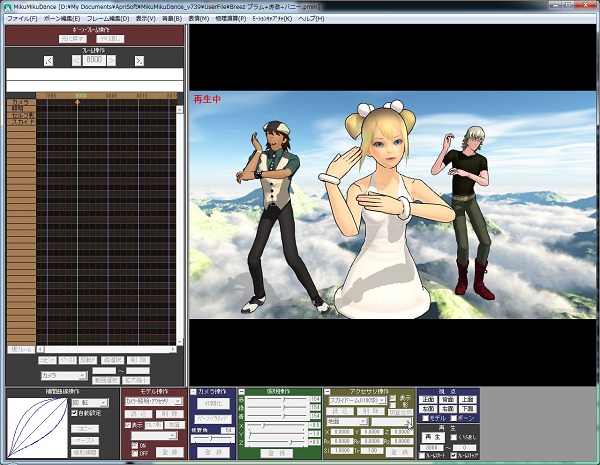The image size is (600, 465).
Task: Click the camera keyframe diamond at frame 8000
Action: (78, 102)
